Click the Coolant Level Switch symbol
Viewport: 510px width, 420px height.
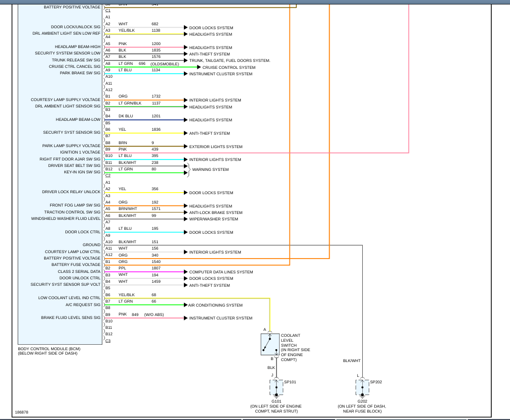270,344
